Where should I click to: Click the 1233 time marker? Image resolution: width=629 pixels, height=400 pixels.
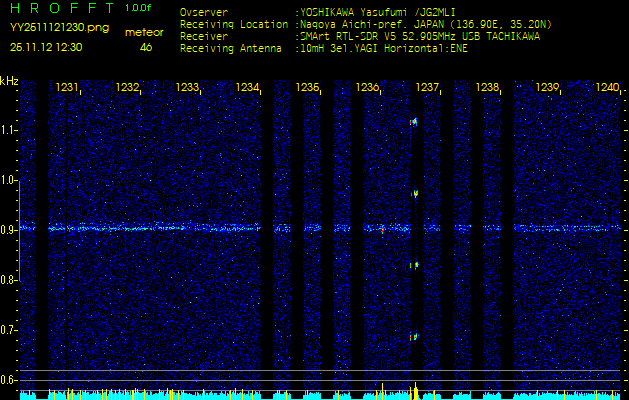pyautogui.click(x=187, y=87)
